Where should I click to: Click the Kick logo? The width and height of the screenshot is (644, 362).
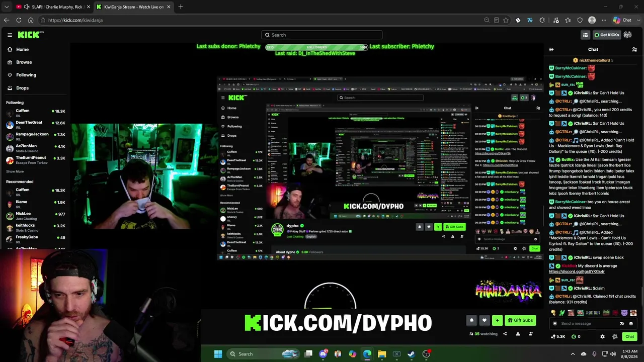click(30, 35)
